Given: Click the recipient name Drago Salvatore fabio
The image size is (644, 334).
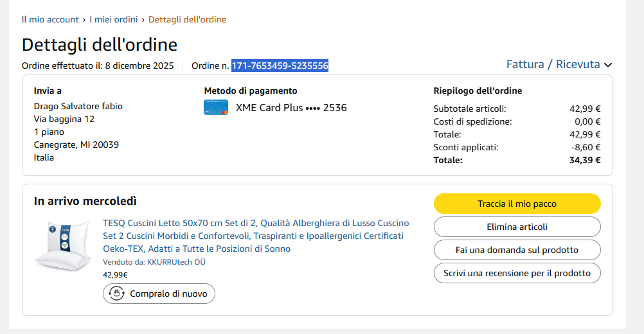Looking at the screenshot, I should point(78,106).
